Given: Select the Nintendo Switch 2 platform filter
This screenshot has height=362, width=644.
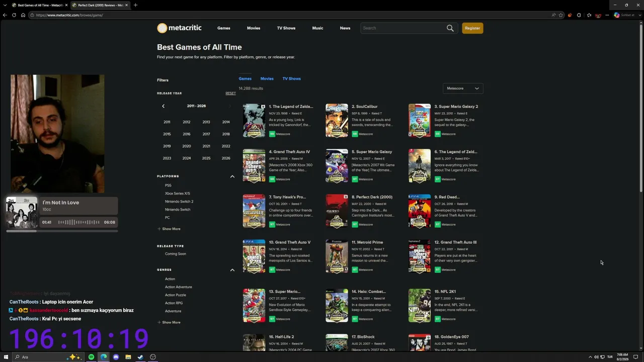Looking at the screenshot, I should (x=179, y=202).
